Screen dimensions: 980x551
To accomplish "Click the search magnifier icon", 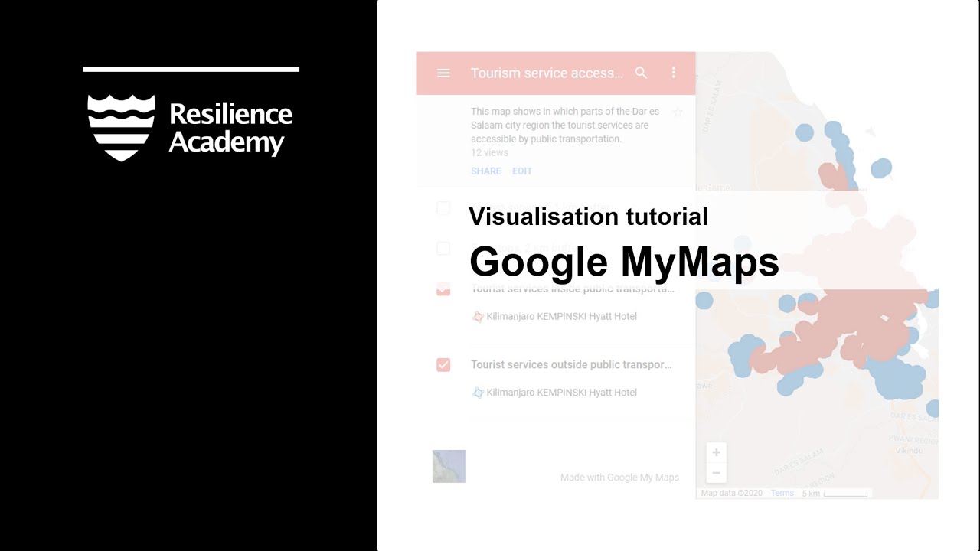I will tap(642, 73).
